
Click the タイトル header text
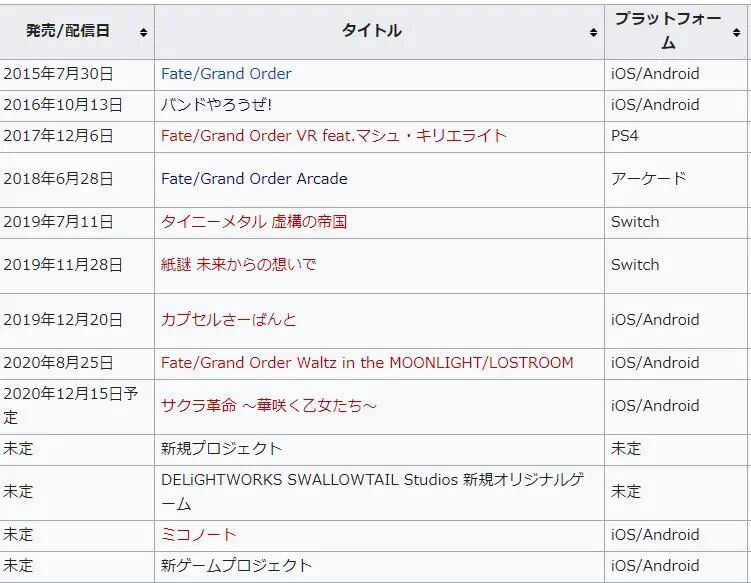(x=372, y=31)
